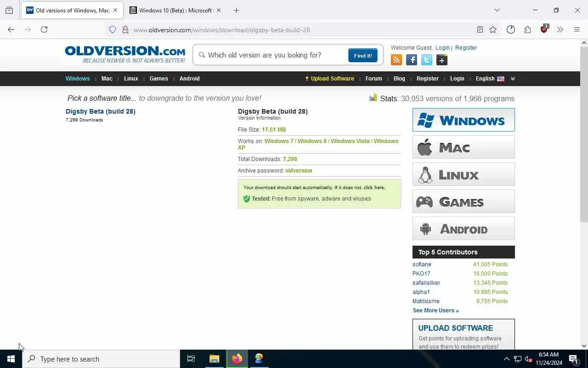Click Login link near Welcome Guest
588x368 pixels.
coord(442,48)
